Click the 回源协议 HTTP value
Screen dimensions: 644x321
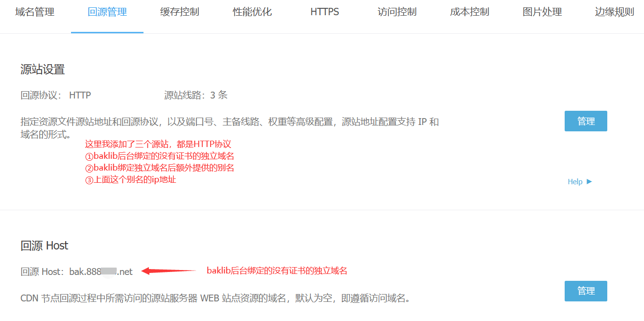click(x=80, y=95)
